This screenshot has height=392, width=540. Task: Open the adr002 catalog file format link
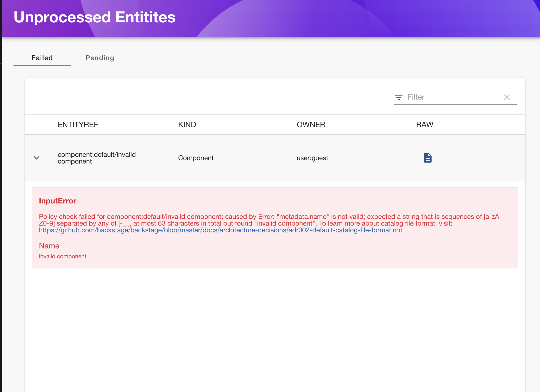[220, 230]
